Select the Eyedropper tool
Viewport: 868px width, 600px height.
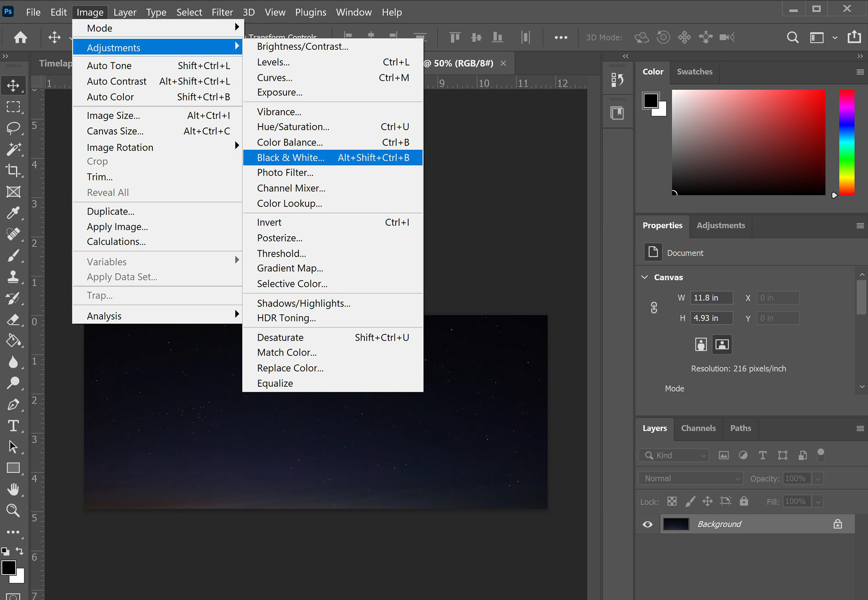point(13,213)
